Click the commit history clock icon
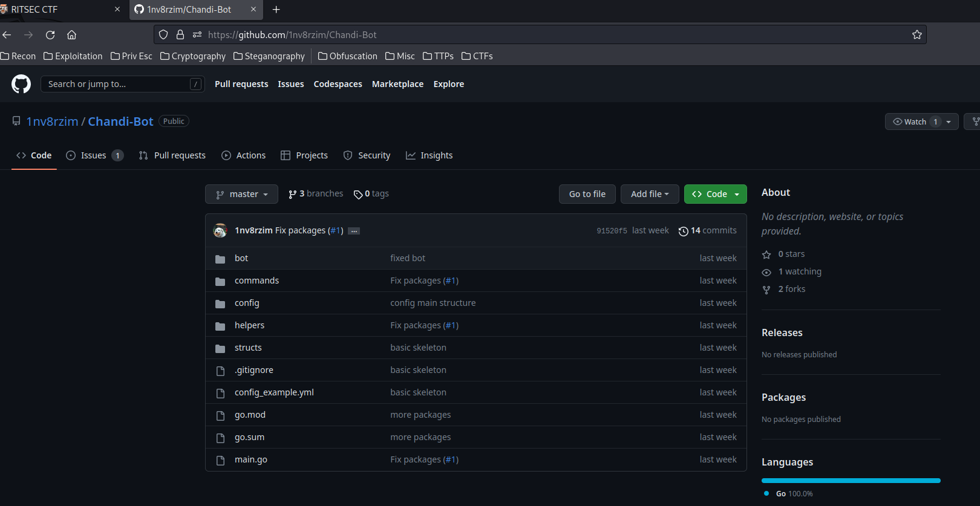This screenshot has width=980, height=506. coord(684,231)
